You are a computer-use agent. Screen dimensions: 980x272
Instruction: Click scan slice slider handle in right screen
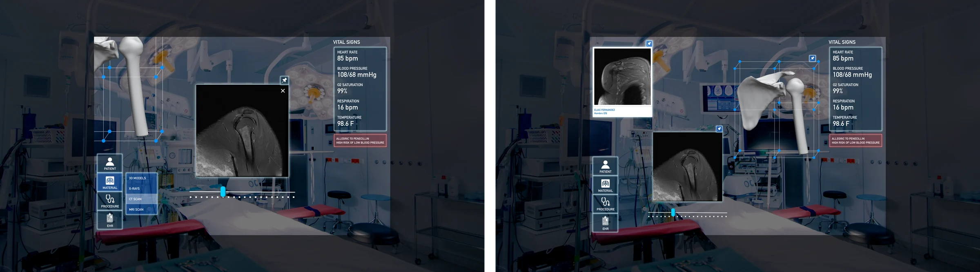(673, 212)
